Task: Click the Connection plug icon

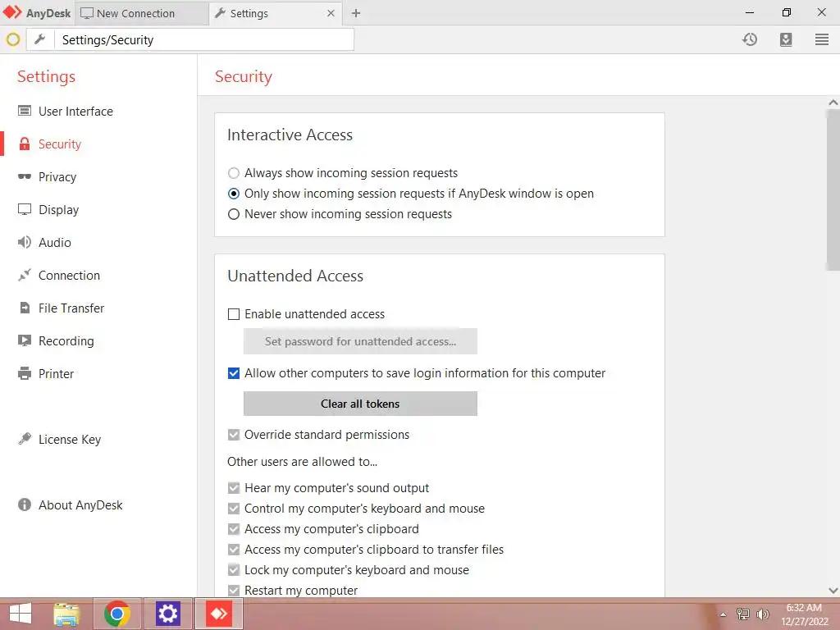Action: (x=25, y=275)
